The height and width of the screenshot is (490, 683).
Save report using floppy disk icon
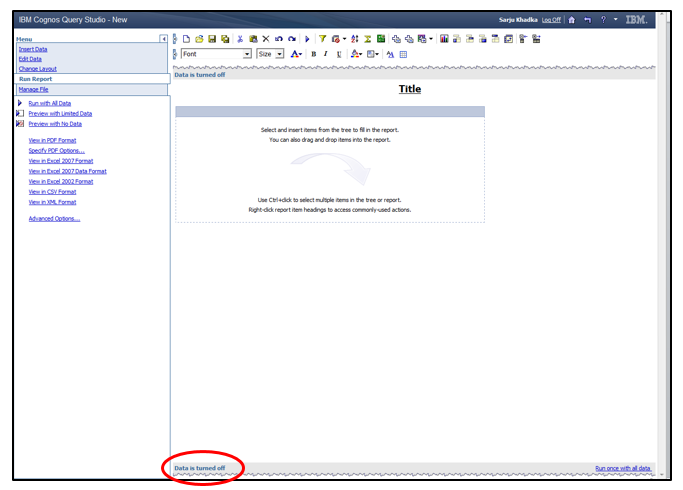212,39
